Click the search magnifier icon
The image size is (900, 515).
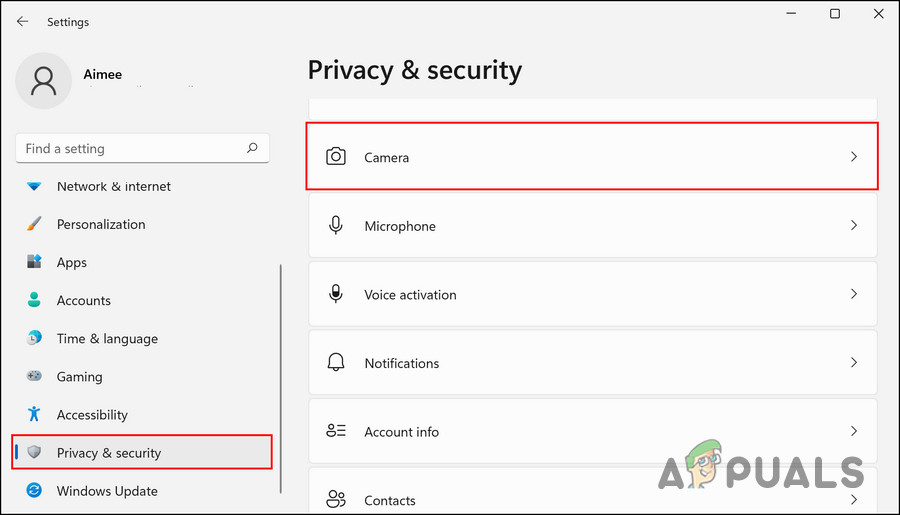point(252,148)
